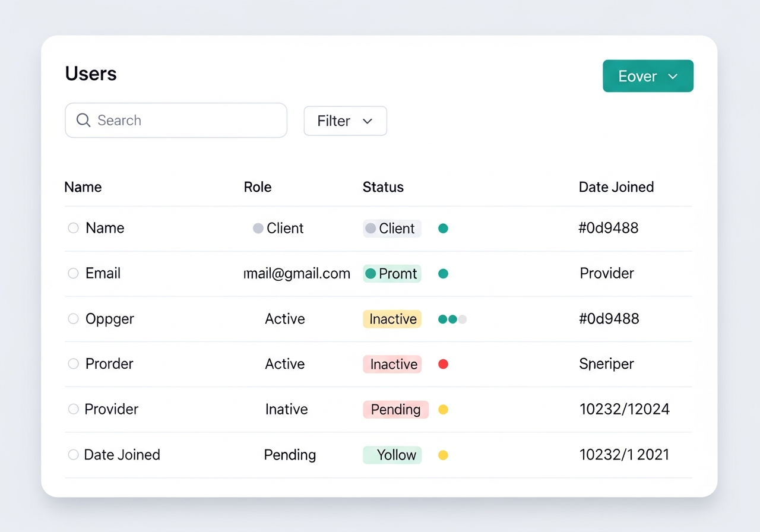Click the red Inactive badge in Prorder row
The height and width of the screenshot is (532, 760).
tap(392, 364)
